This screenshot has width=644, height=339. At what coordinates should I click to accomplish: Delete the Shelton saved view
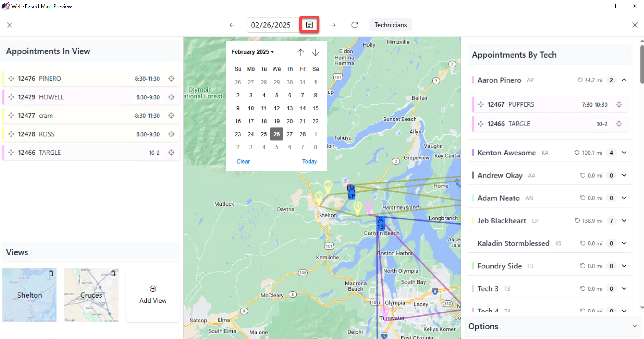coord(51,273)
